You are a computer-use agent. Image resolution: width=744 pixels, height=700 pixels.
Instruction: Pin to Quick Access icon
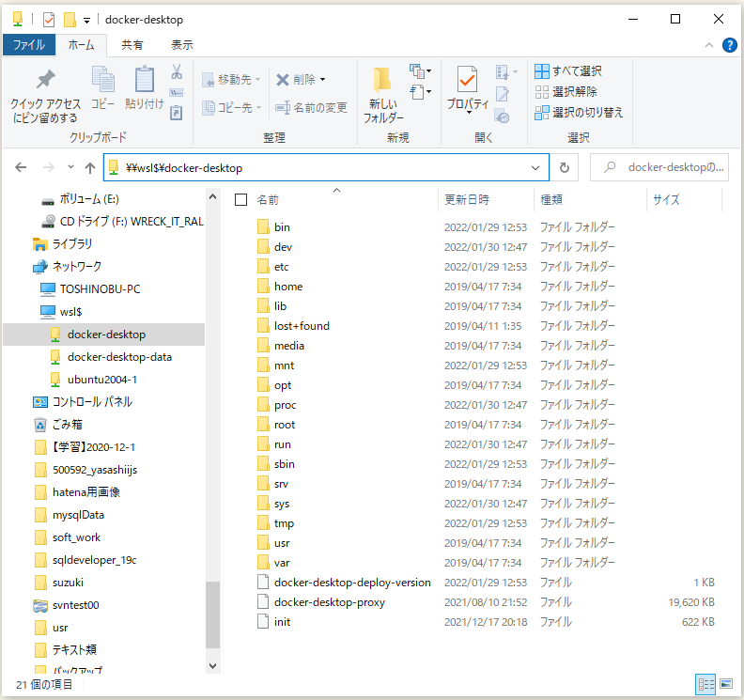(x=45, y=80)
